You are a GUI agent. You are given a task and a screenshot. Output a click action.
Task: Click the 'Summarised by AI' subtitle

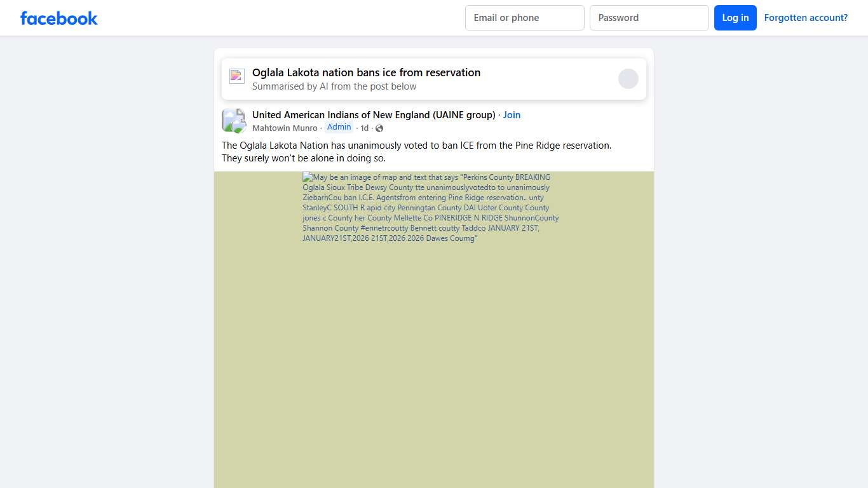click(334, 86)
